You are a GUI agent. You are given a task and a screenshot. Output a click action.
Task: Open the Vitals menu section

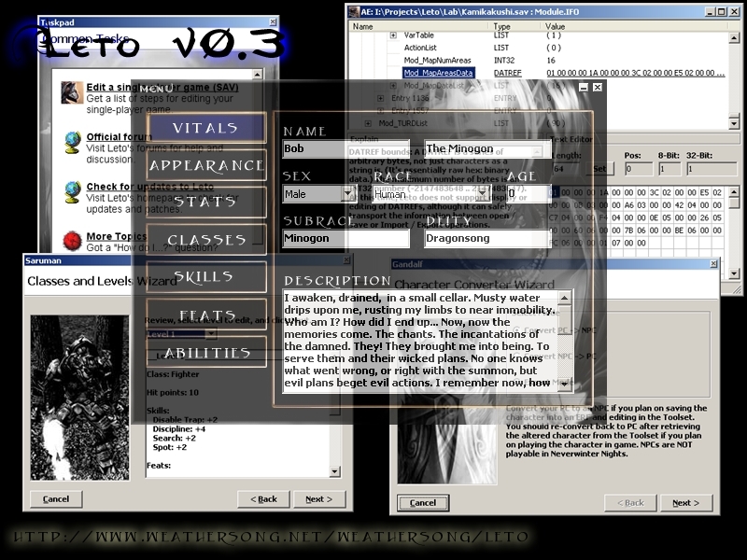click(205, 128)
